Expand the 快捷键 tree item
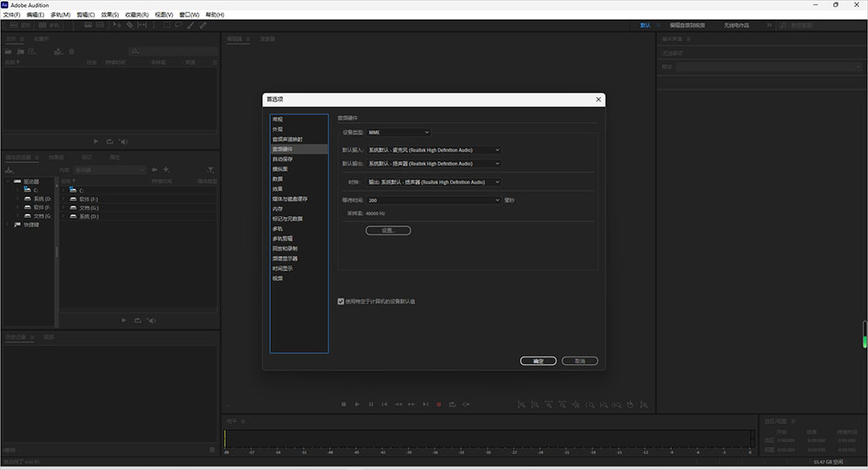868x470 pixels. (9, 225)
